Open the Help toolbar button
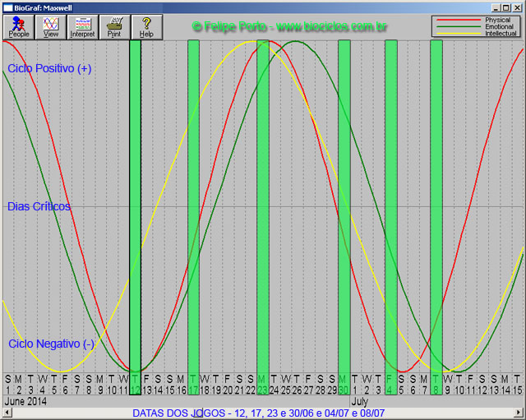Viewport: 526px width, 420px height. pos(146,27)
